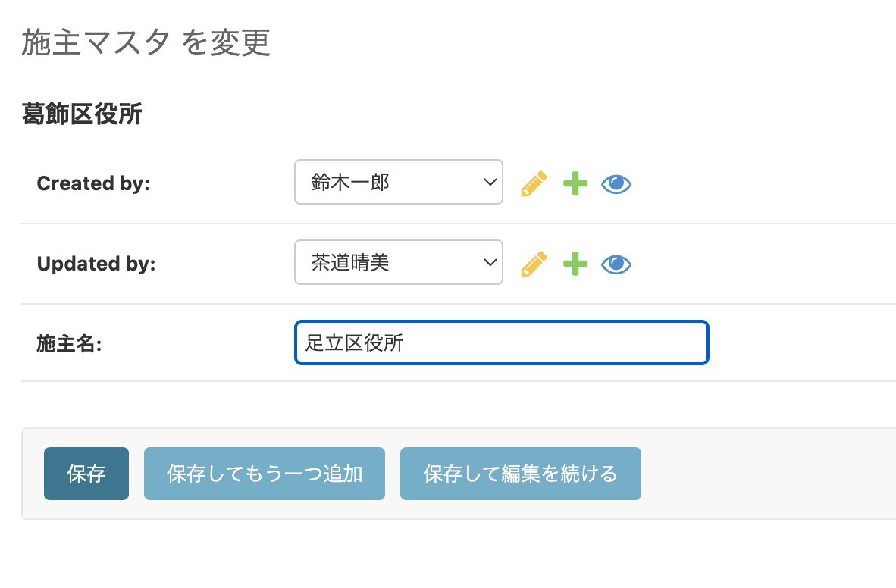The image size is (896, 588).
Task: View the selected Created by user via eye icon
Action: point(616,183)
